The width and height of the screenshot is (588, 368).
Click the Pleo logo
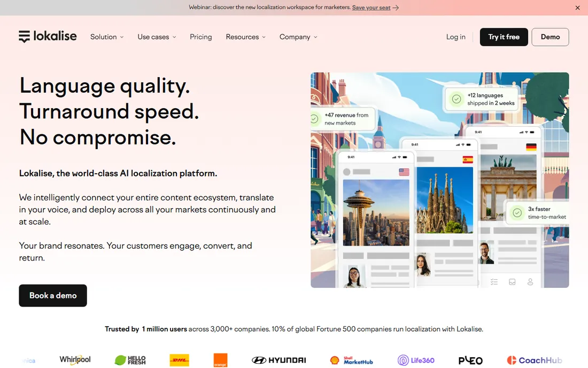coord(470,361)
